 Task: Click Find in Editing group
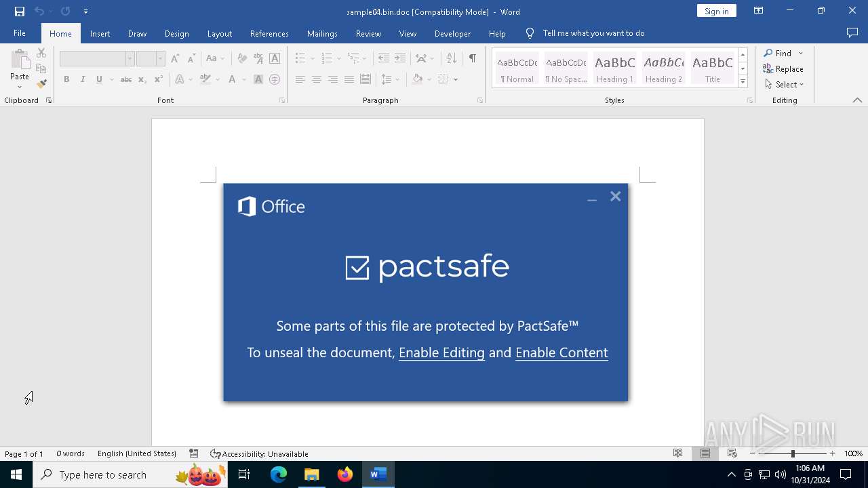point(777,53)
